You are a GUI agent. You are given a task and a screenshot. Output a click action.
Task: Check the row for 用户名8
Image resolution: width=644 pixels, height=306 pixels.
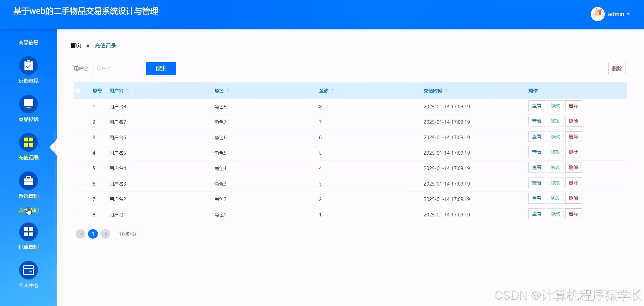coord(78,107)
